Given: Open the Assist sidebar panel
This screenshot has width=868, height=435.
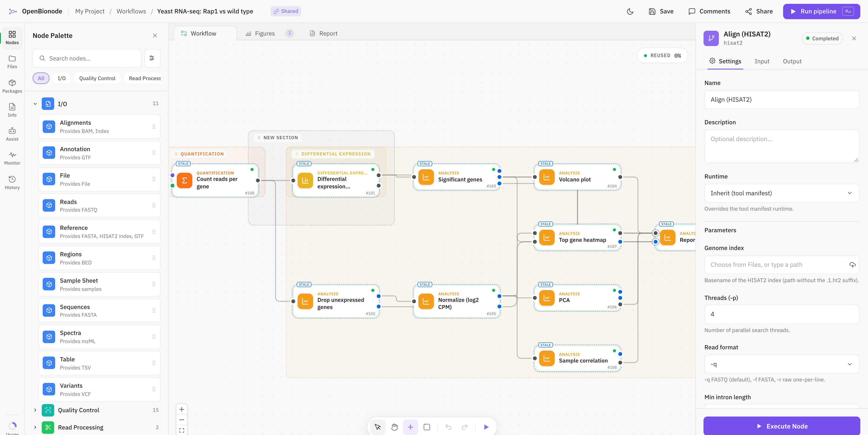Looking at the screenshot, I should coord(12,134).
